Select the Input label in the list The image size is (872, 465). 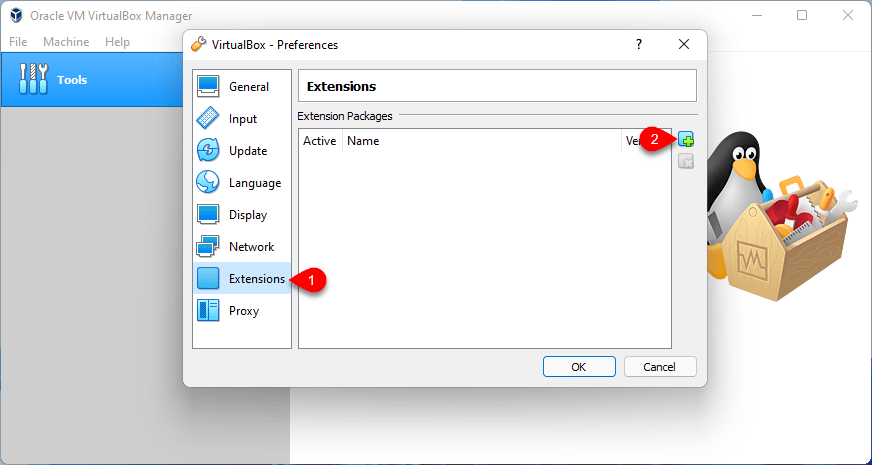[243, 119]
